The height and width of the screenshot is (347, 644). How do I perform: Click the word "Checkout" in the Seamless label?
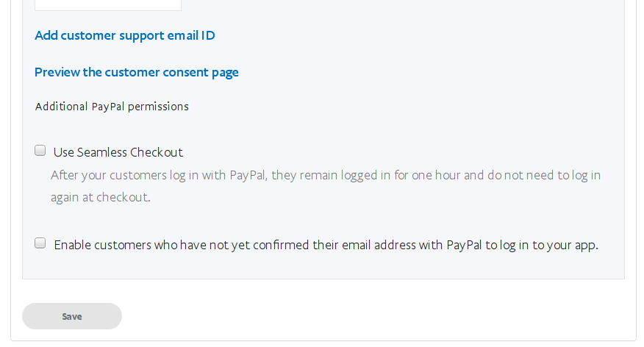click(x=156, y=152)
